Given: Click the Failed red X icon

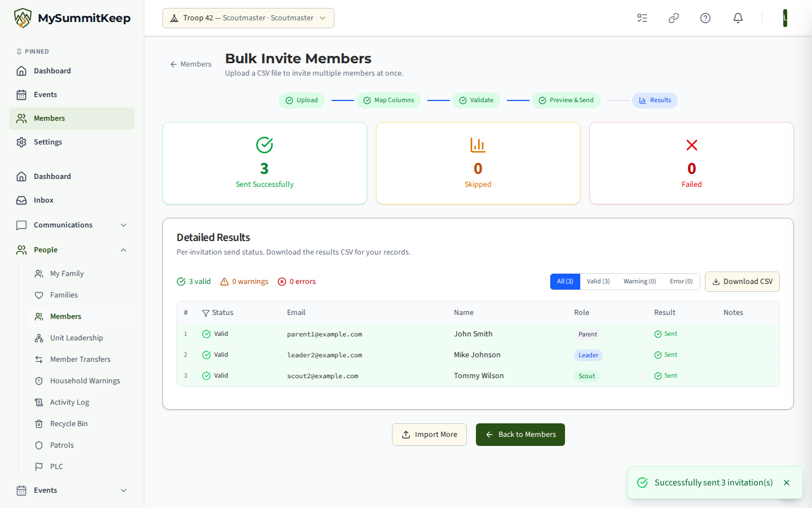Looking at the screenshot, I should [692, 145].
